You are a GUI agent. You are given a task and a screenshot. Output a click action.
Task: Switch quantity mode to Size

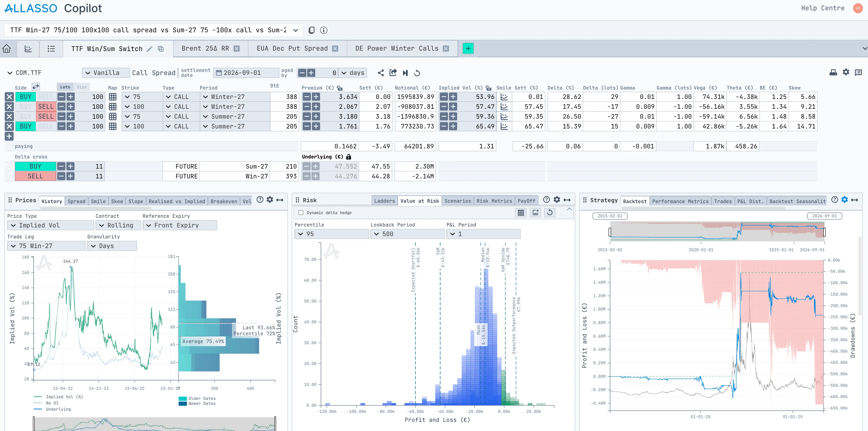pyautogui.click(x=82, y=87)
